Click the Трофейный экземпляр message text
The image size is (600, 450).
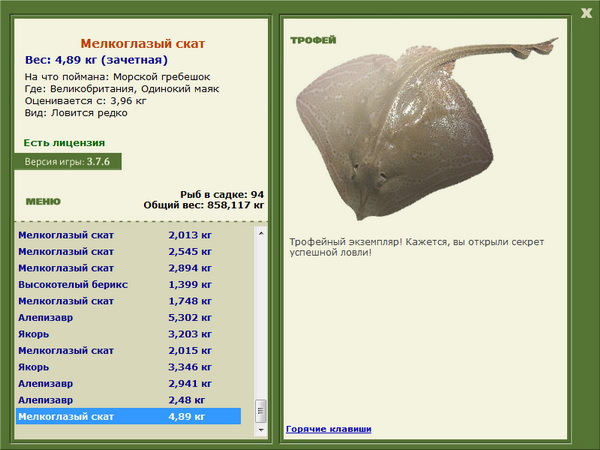tap(417, 247)
